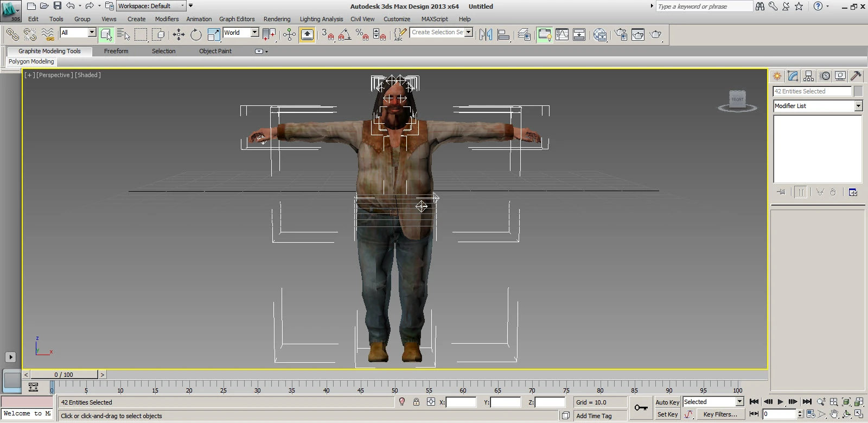This screenshot has width=868, height=423.
Task: Open the All selection filter dropdown
Action: coord(92,33)
